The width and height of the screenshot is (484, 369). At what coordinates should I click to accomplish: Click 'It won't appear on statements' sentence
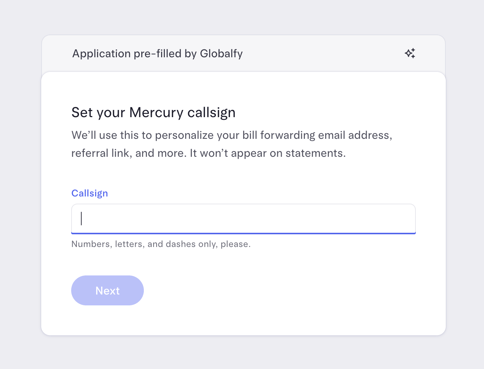(268, 153)
